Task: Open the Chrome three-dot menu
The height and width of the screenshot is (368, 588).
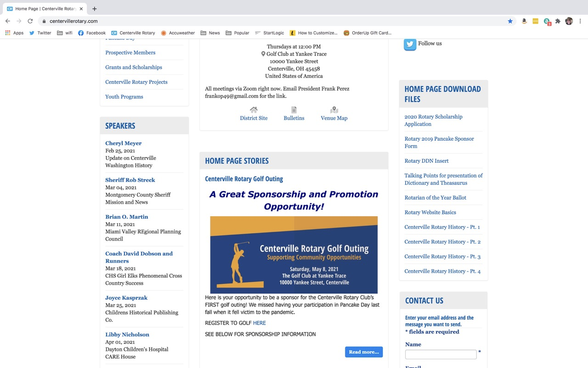Action: [580, 21]
